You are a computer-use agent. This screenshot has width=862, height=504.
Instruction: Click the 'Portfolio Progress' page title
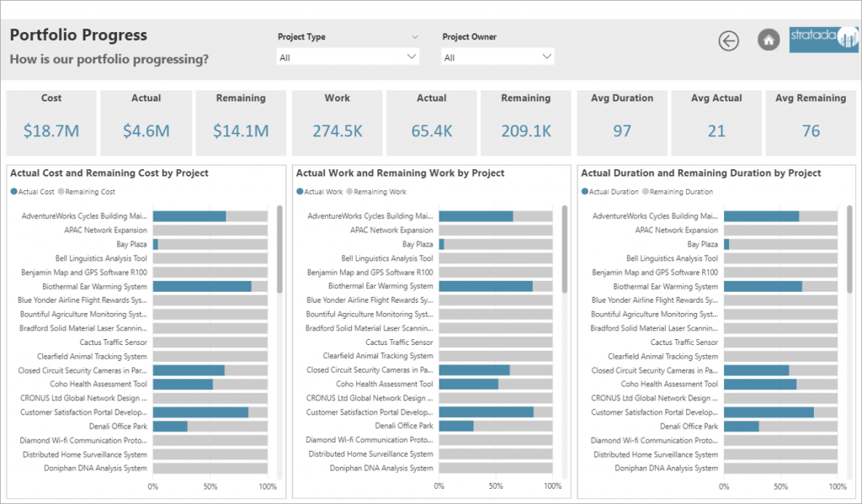78,35
